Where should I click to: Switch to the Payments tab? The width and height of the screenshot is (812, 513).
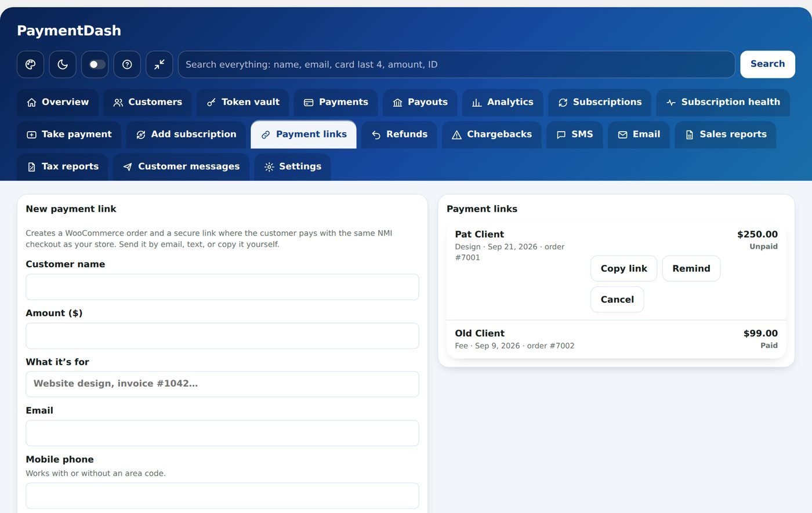[336, 102]
